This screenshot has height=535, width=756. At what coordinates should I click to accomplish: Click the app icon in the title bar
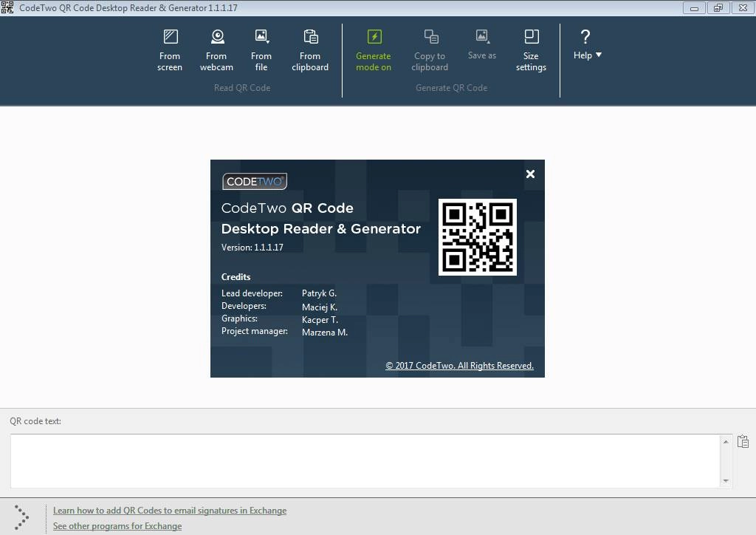7,7
